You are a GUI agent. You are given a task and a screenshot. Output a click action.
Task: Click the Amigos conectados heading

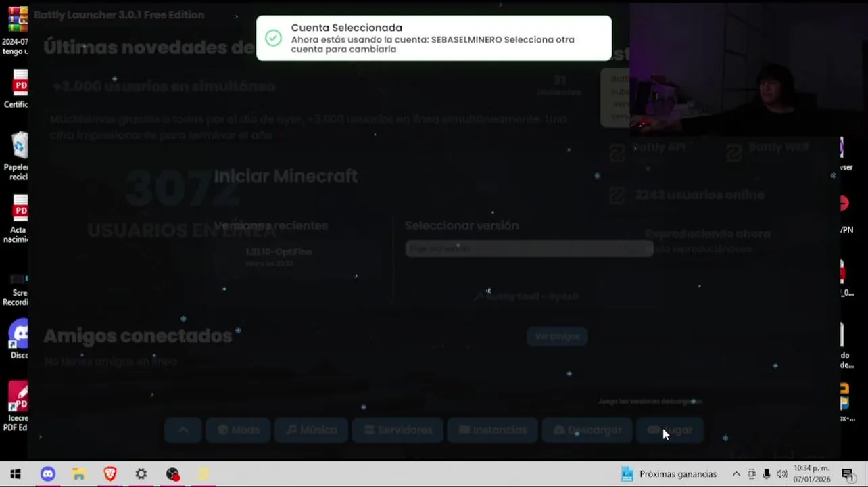pos(138,336)
